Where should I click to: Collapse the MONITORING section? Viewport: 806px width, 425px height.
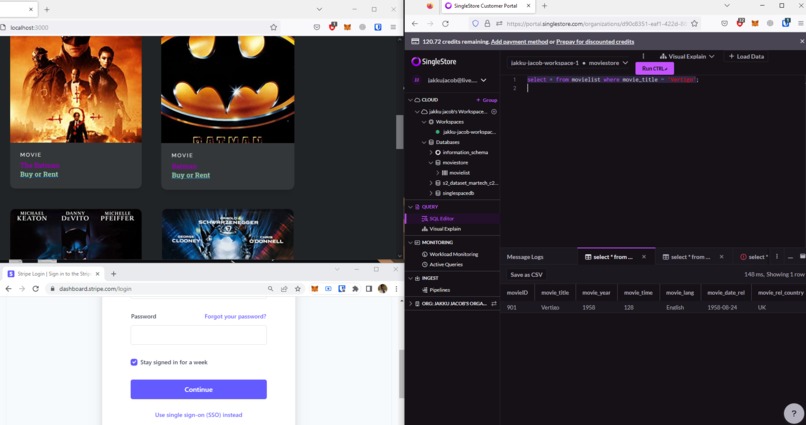pyautogui.click(x=410, y=242)
